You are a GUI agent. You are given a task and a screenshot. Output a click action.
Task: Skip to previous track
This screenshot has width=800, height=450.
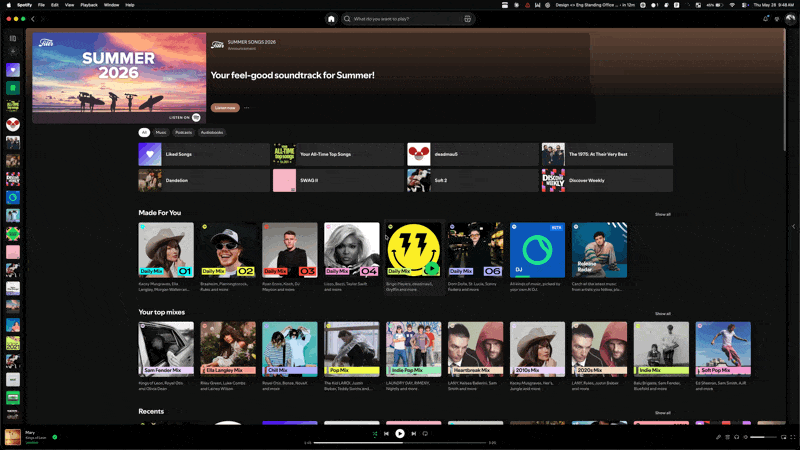[x=386, y=434]
